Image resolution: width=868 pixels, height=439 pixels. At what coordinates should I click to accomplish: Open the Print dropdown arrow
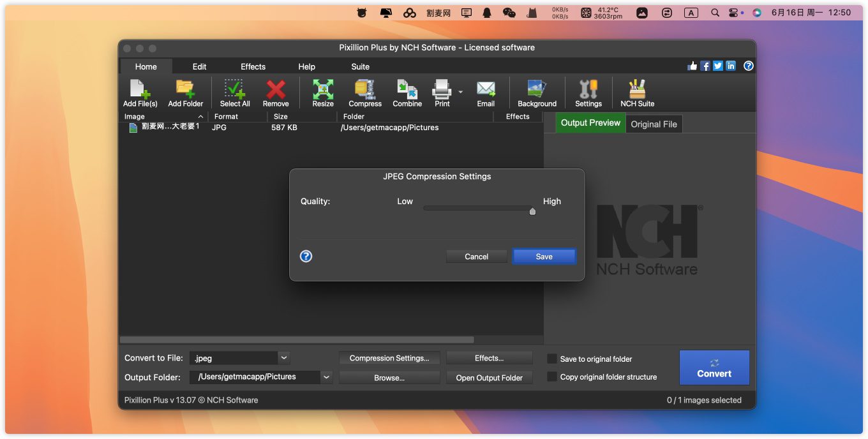point(460,92)
